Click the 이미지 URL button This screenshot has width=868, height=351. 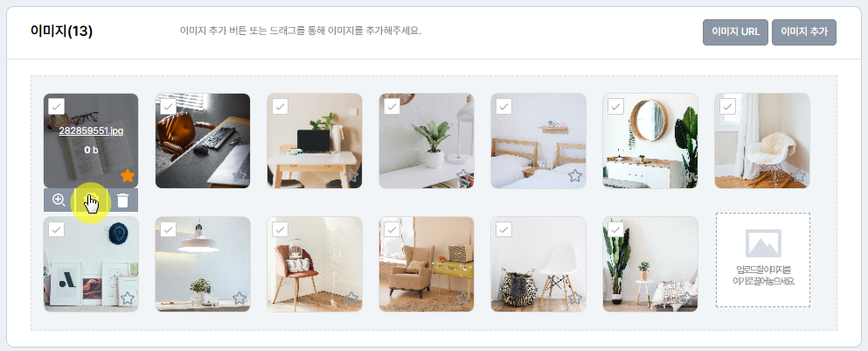click(735, 32)
